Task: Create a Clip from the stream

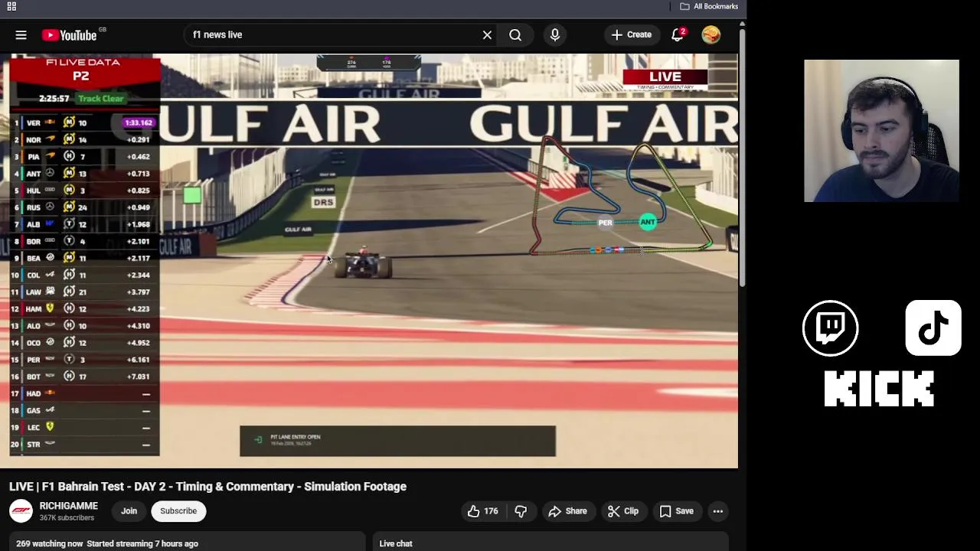Action: [623, 511]
